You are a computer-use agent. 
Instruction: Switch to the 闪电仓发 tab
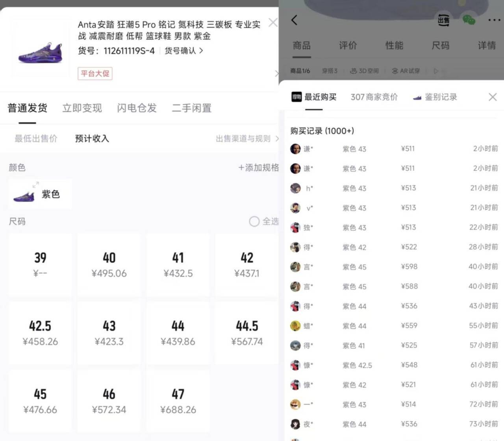point(137,108)
